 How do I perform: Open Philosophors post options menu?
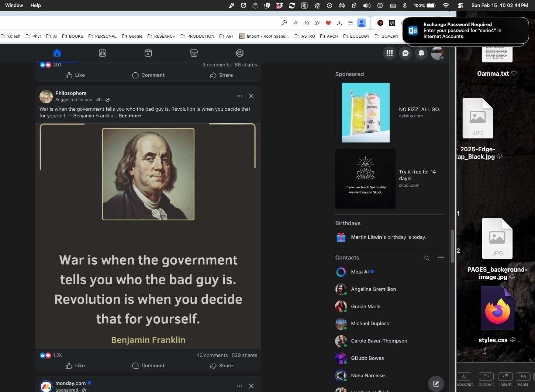pos(239,96)
